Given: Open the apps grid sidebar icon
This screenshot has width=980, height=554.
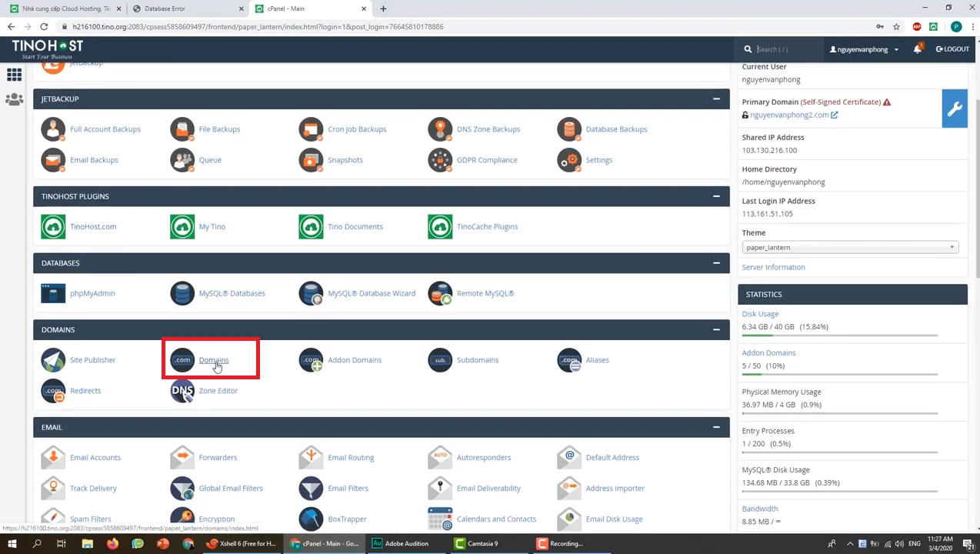Looking at the screenshot, I should [14, 75].
